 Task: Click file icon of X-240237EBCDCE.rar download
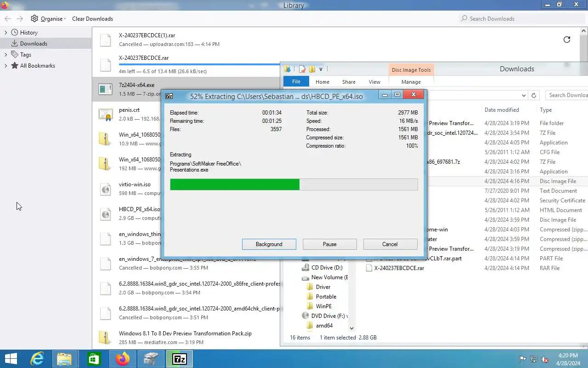106,65
